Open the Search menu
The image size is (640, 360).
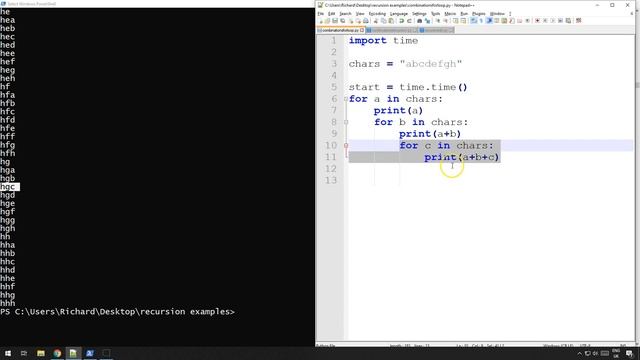point(345,13)
